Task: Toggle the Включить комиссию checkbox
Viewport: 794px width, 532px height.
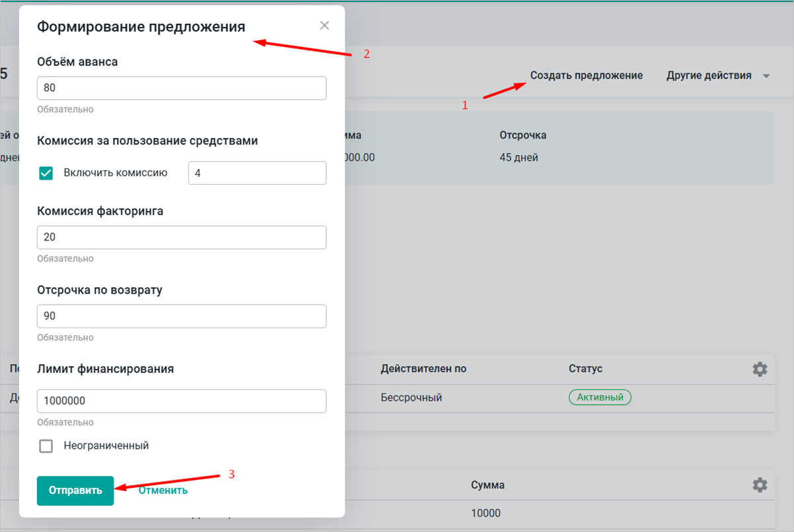Action: pyautogui.click(x=46, y=173)
